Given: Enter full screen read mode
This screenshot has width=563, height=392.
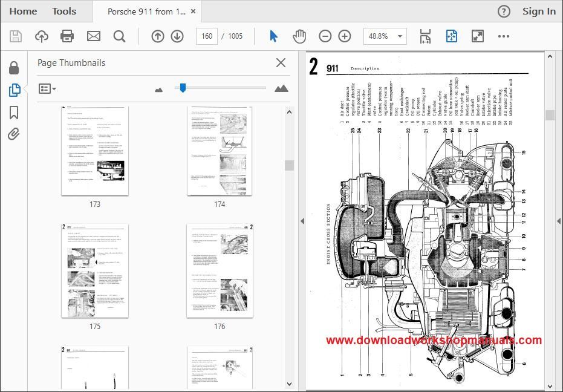Looking at the screenshot, I should (478, 36).
